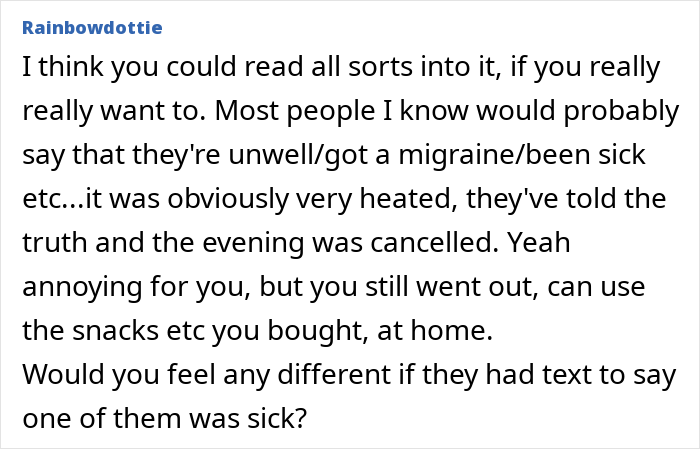Screen dimensions: 700x449
Task: Click the word "annoying" in the comment
Action: point(82,287)
